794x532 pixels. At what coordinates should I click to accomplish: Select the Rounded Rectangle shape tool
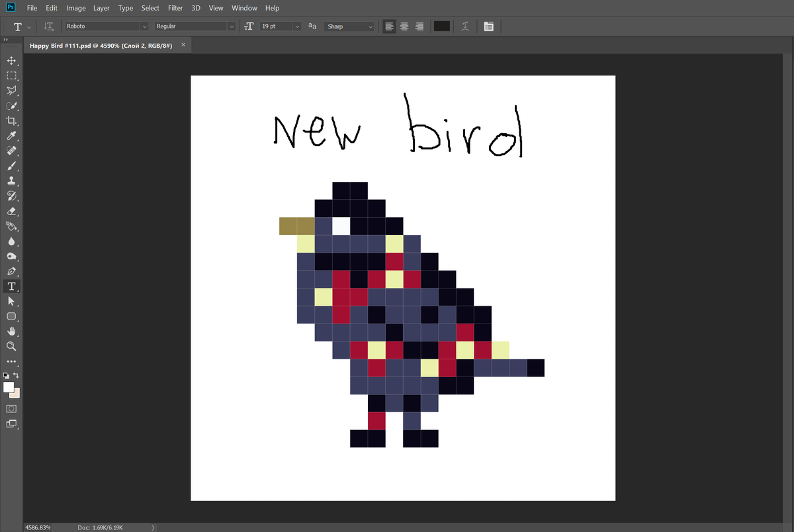(11, 316)
